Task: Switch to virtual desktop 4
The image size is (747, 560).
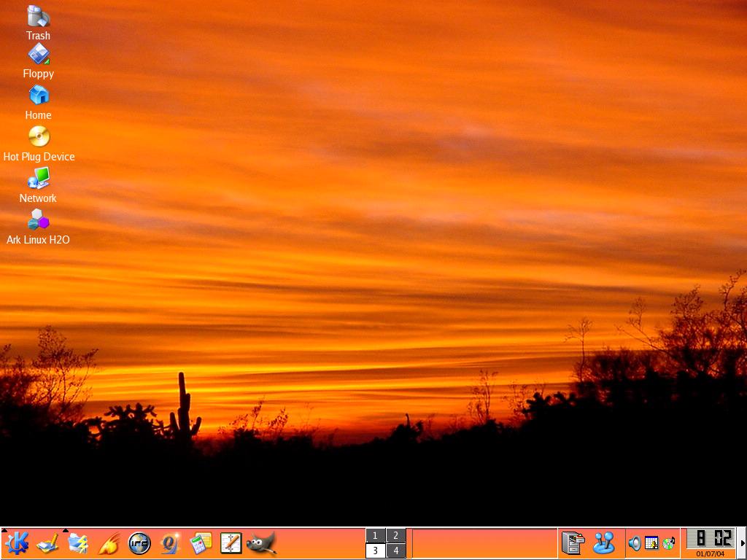Action: (395, 551)
